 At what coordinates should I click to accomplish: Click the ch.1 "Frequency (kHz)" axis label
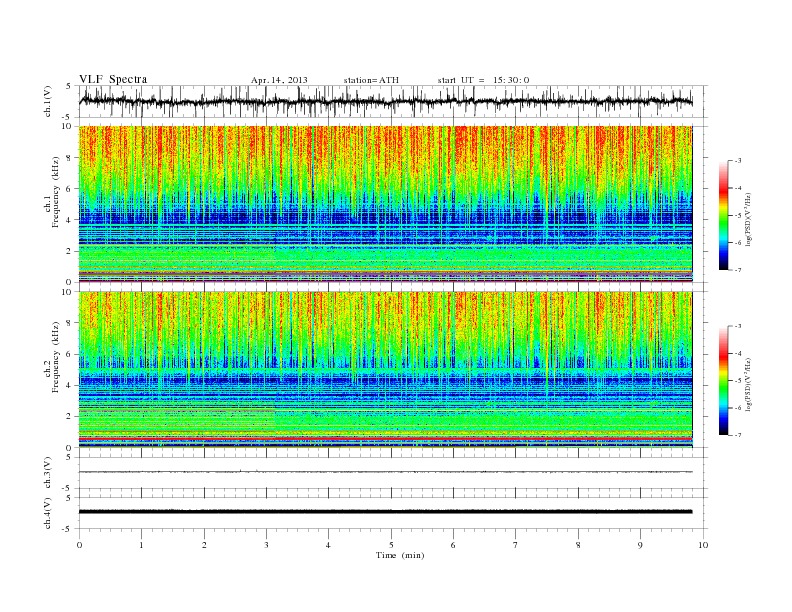[x=55, y=192]
